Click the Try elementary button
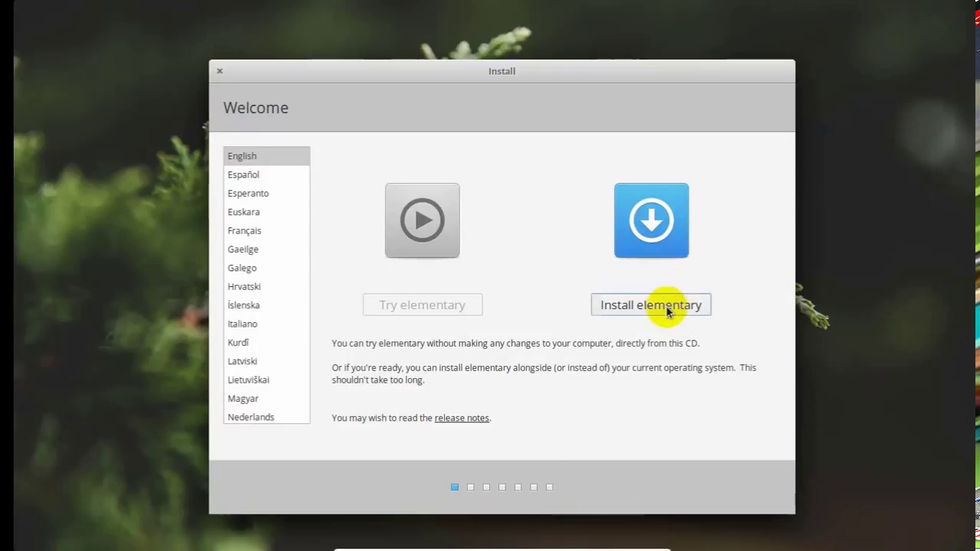Image resolution: width=980 pixels, height=551 pixels. (423, 305)
